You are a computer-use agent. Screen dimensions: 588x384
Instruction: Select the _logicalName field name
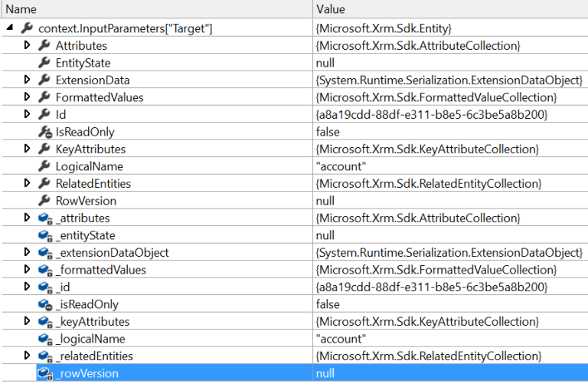tap(90, 339)
